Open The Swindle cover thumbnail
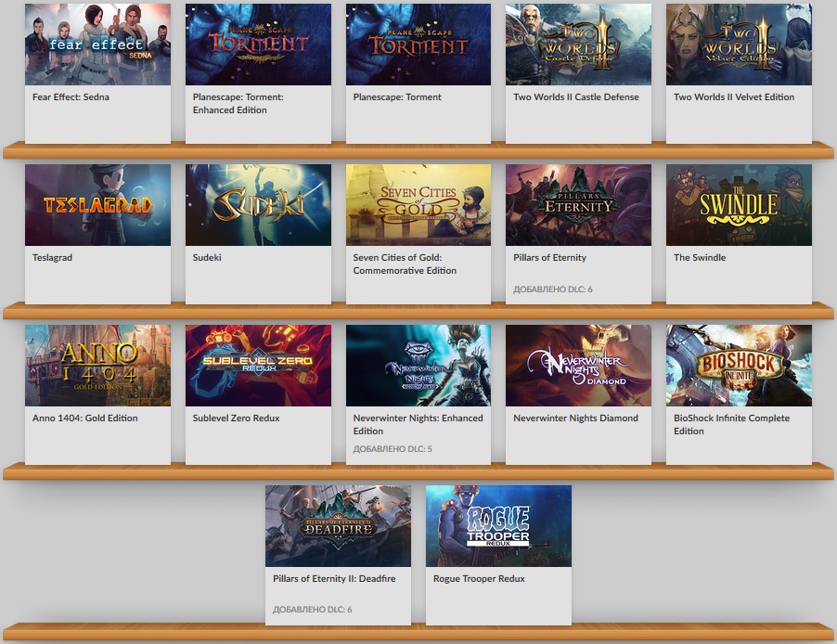This screenshot has height=644, width=837. 739,205
